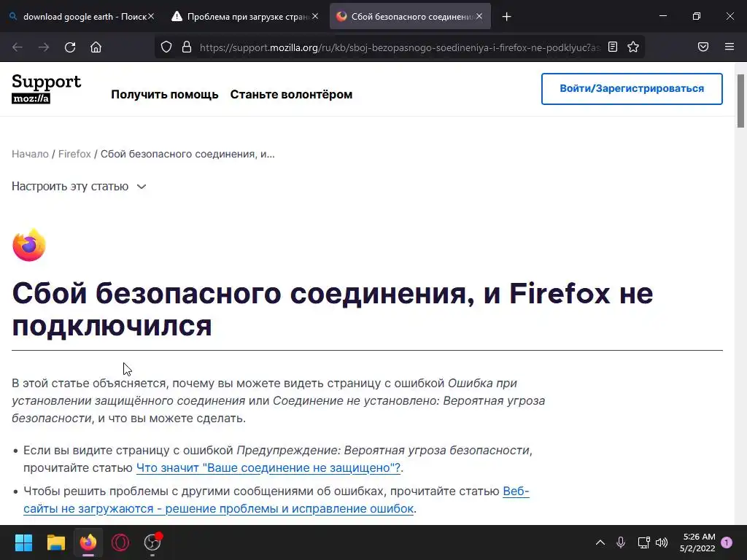The height and width of the screenshot is (560, 747).
Task: Open OBS Studio from taskbar
Action: click(x=152, y=542)
